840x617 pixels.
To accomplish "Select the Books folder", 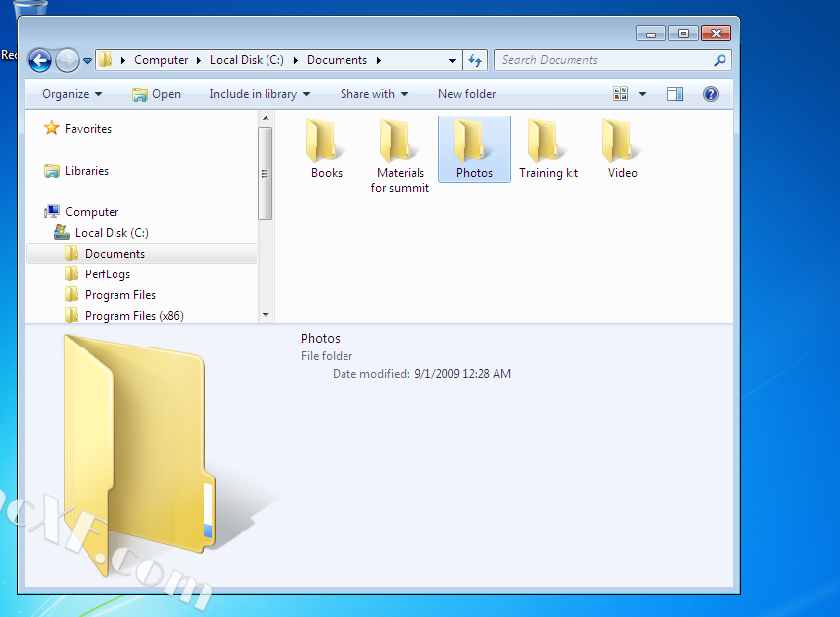I will tap(327, 149).
